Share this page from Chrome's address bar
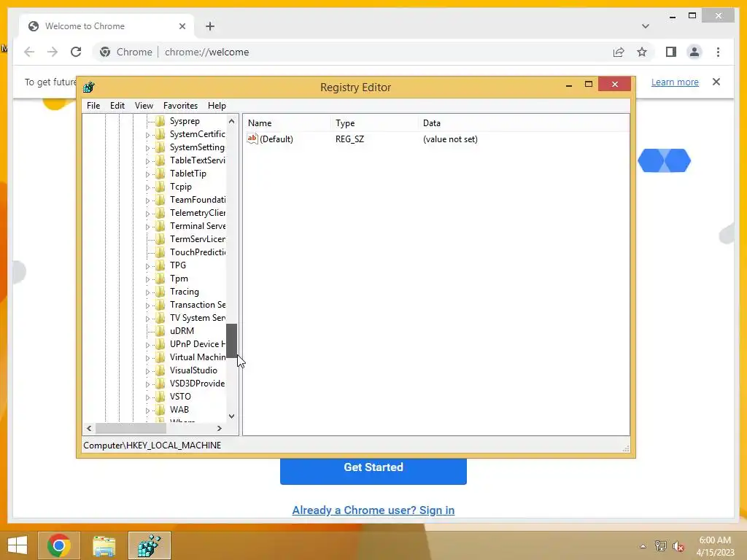Image resolution: width=747 pixels, height=560 pixels. (619, 52)
